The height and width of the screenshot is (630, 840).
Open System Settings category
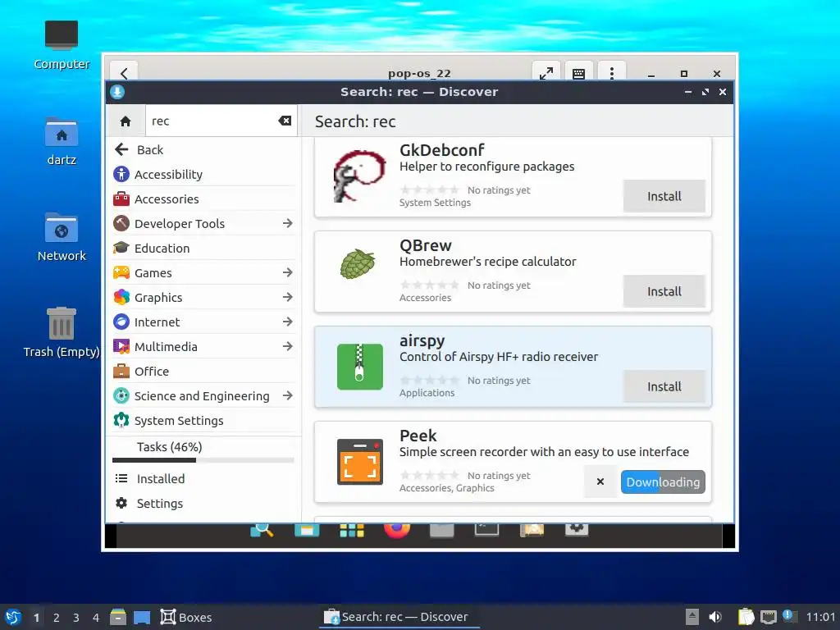203,421
